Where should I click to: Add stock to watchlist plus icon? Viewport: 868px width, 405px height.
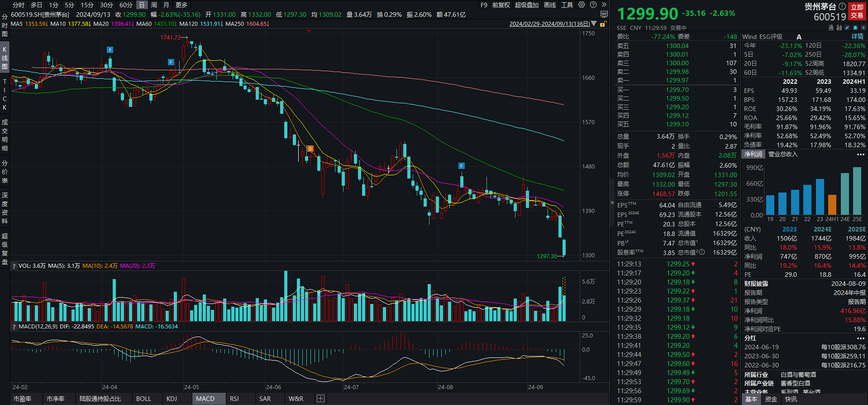[863, 28]
